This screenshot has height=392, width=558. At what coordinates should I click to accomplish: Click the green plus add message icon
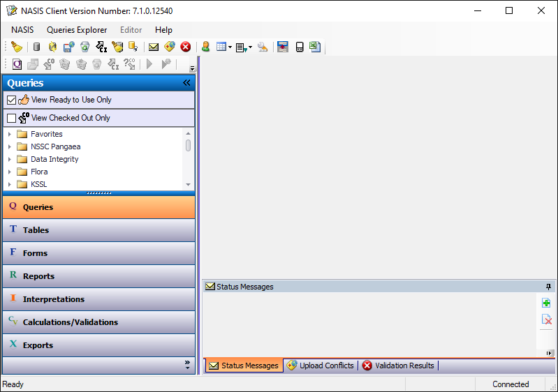point(546,303)
